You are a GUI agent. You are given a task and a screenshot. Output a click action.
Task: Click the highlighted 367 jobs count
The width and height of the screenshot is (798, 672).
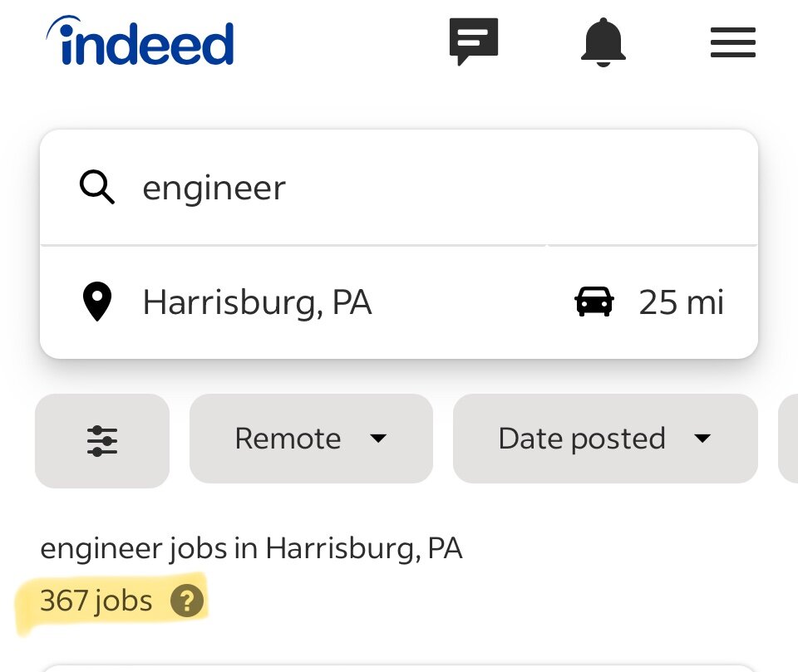pyautogui.click(x=96, y=601)
